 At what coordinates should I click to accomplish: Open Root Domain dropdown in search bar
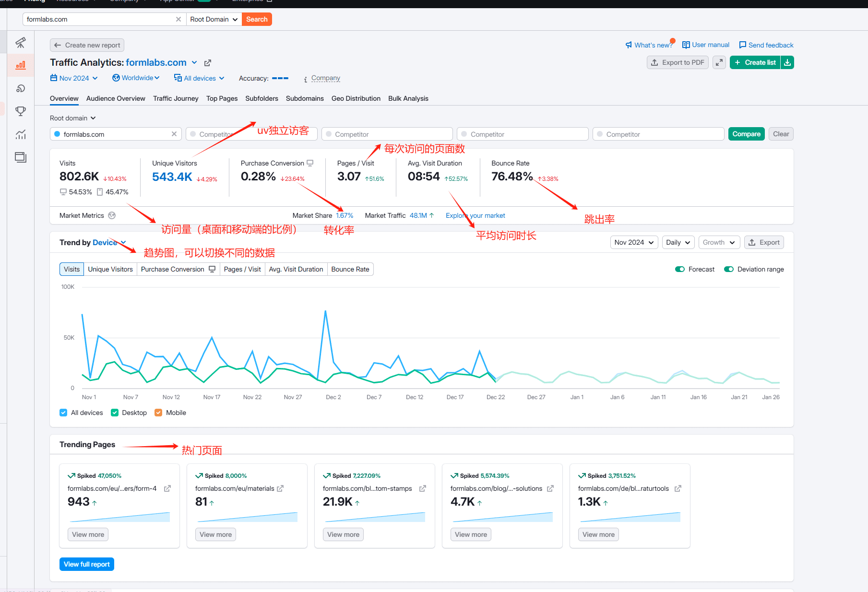[214, 19]
